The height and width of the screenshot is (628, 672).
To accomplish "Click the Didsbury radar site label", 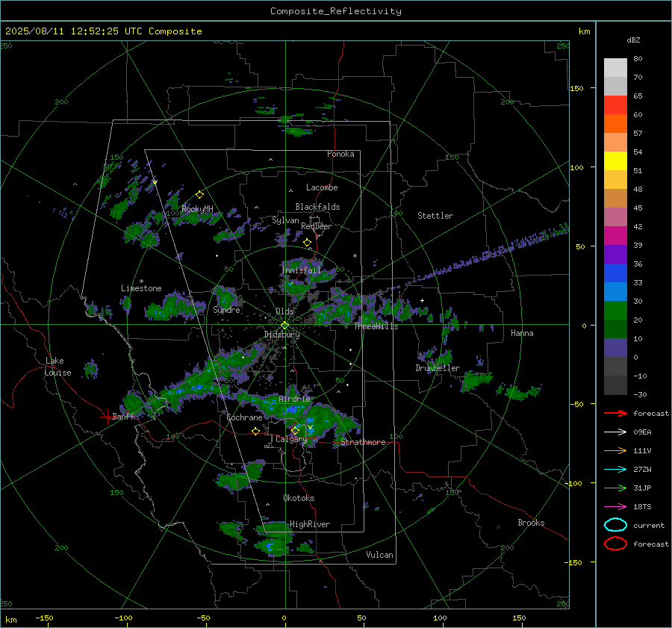I will pyautogui.click(x=281, y=335).
